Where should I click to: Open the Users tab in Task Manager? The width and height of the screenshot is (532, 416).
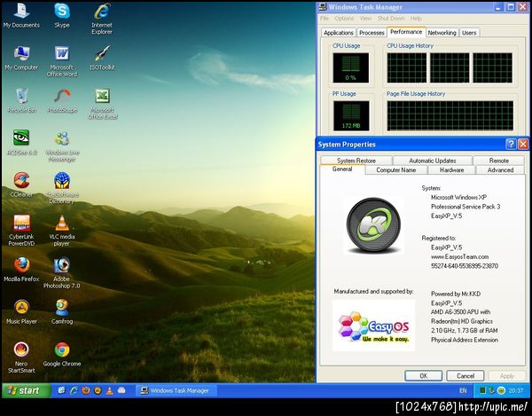click(x=469, y=33)
